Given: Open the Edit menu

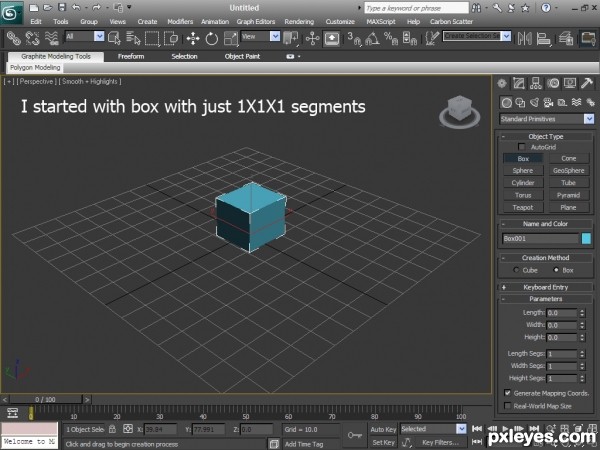Looking at the screenshot, I should pos(36,22).
